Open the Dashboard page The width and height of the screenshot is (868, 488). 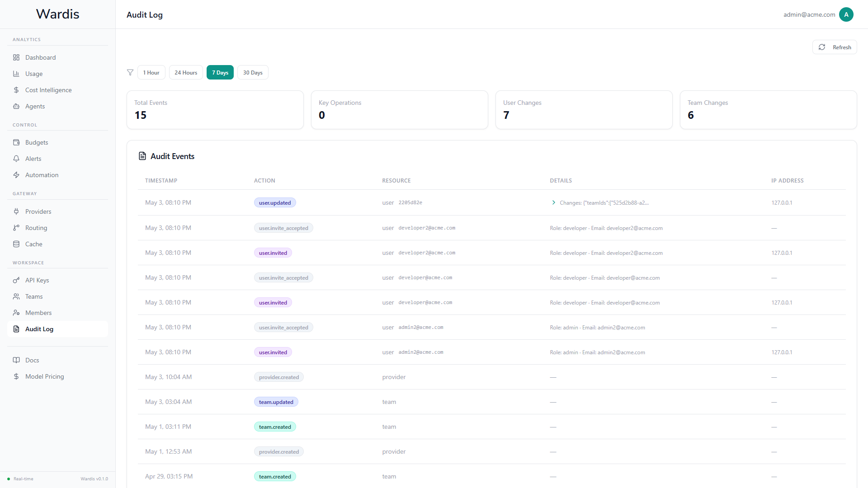point(57,57)
